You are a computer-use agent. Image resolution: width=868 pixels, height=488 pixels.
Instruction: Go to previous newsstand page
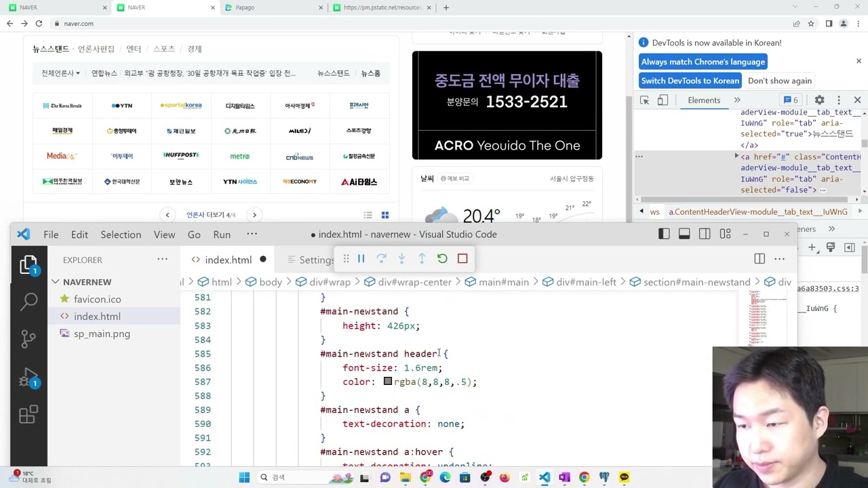point(167,215)
